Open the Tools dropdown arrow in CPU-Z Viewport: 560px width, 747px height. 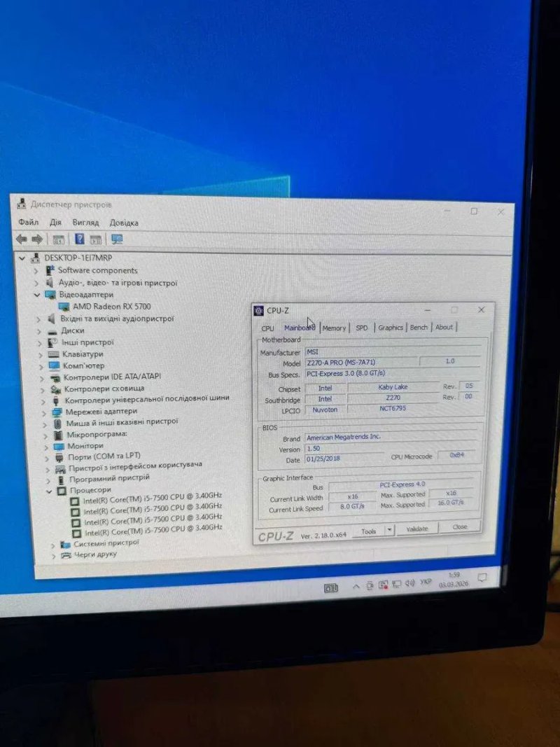(389, 530)
